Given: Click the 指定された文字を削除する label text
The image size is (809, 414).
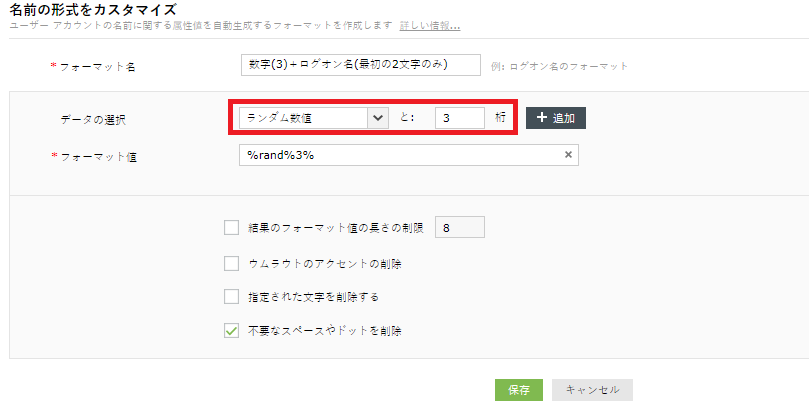Looking at the screenshot, I should 313,297.
